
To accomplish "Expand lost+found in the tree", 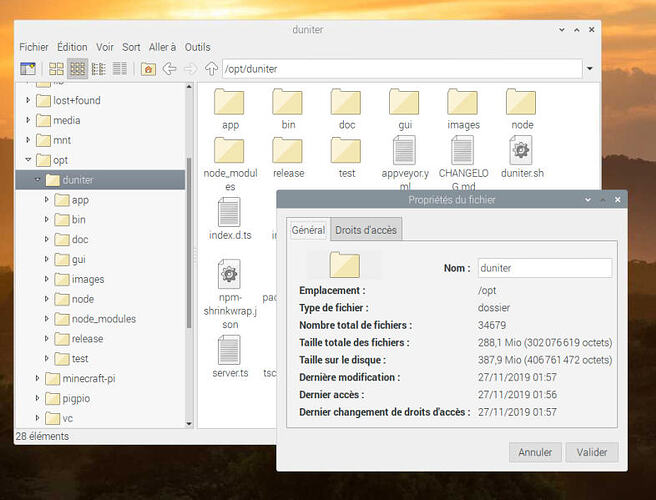I will (x=28, y=100).
